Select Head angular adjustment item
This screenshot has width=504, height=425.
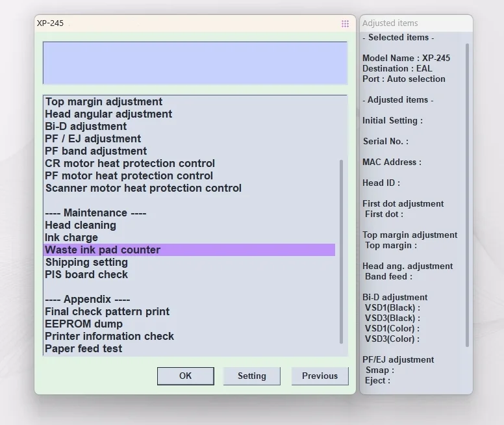click(x=108, y=114)
